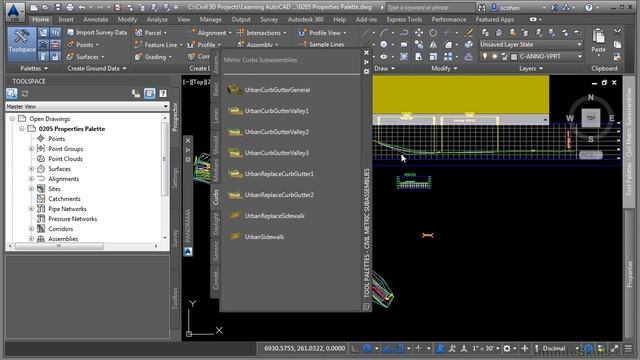Open the Help question mark icon
The image size is (640, 360).
point(589,7)
